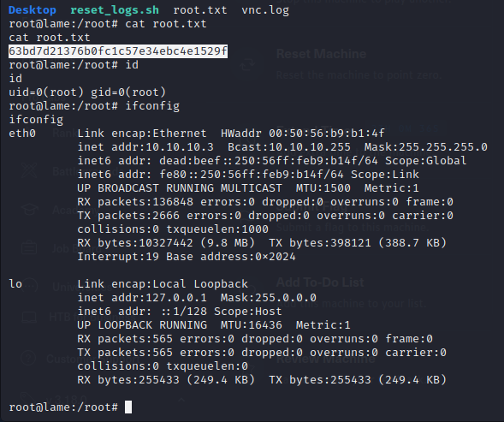The image size is (504, 422).
Task: Click the green reset_logs.sh filename
Action: pyautogui.click(x=115, y=10)
